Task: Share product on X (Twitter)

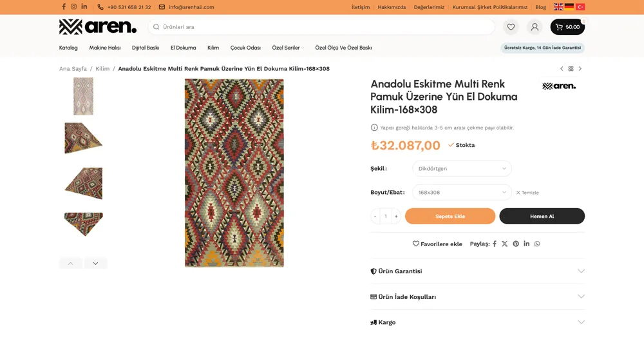Action: point(505,244)
